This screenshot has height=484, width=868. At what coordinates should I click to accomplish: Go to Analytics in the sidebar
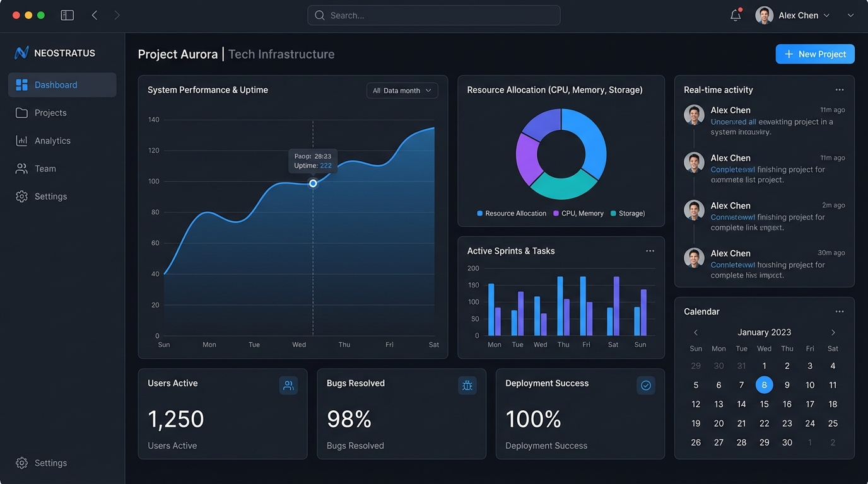click(52, 141)
